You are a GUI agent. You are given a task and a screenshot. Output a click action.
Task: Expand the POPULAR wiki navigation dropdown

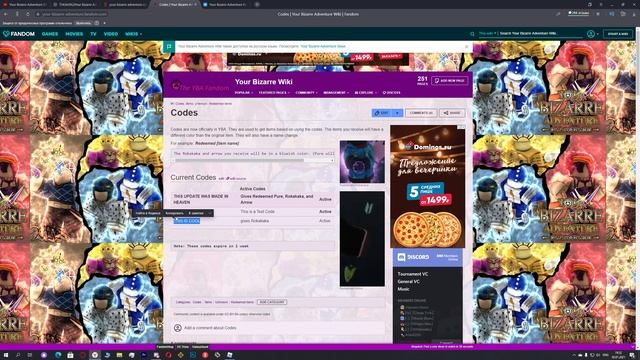coord(244,93)
